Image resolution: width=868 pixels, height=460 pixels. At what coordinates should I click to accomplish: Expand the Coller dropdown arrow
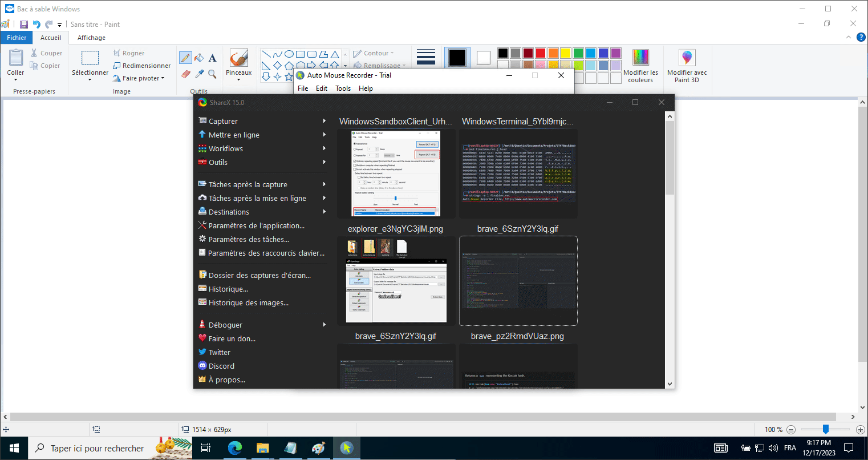coord(15,79)
